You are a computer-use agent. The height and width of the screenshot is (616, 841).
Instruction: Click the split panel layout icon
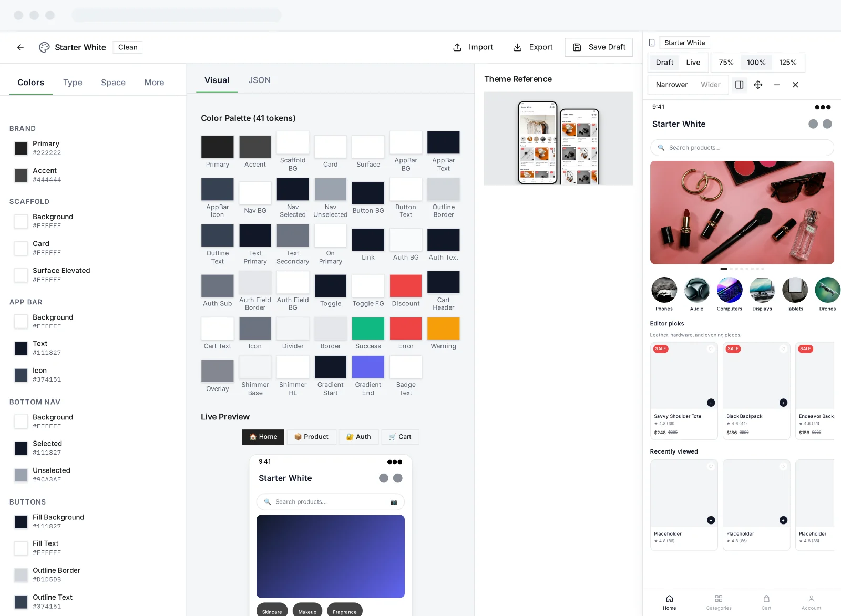739,85
